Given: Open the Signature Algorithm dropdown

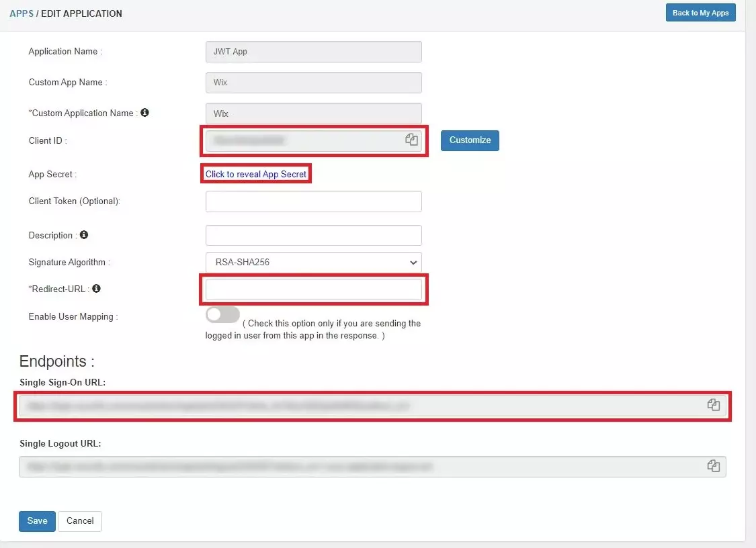Looking at the screenshot, I should click(x=313, y=262).
